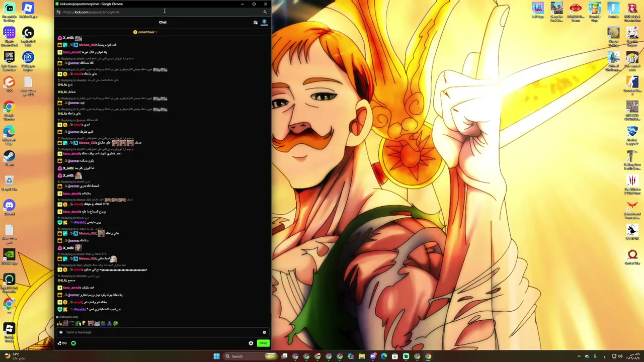Open the Discord desktop shortcut
Viewport: 644px width, 362px height.
9,207
